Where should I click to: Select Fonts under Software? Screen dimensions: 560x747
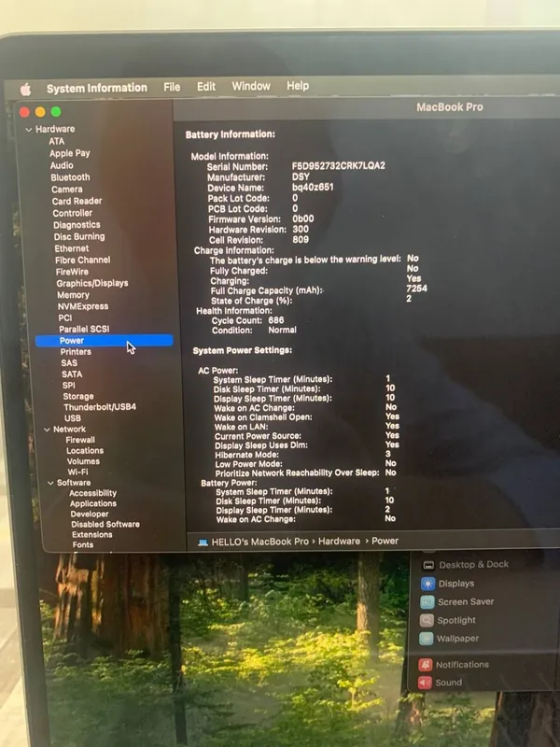[83, 545]
